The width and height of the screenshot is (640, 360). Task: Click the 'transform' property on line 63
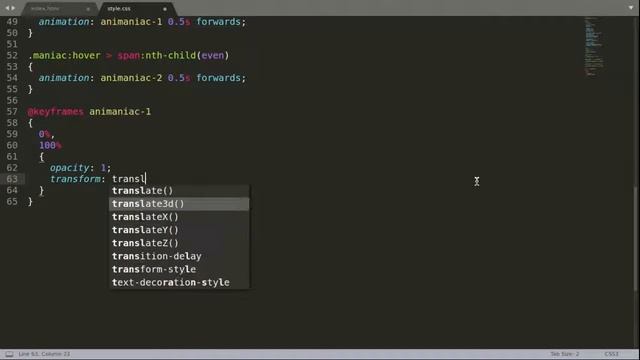75,179
